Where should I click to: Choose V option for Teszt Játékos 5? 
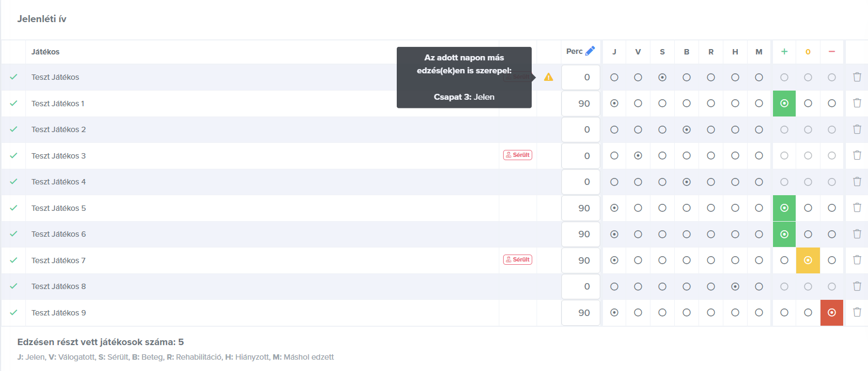[x=638, y=208]
